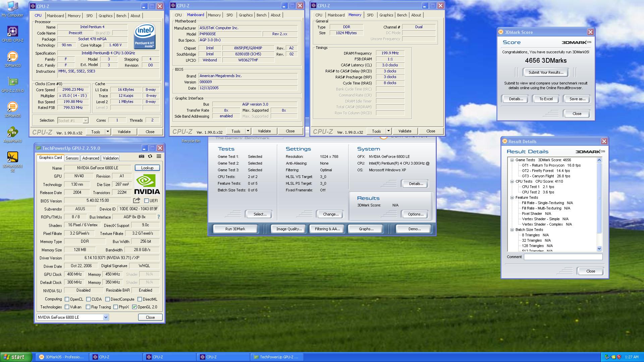Click Bus Interface help question mark

[159, 217]
